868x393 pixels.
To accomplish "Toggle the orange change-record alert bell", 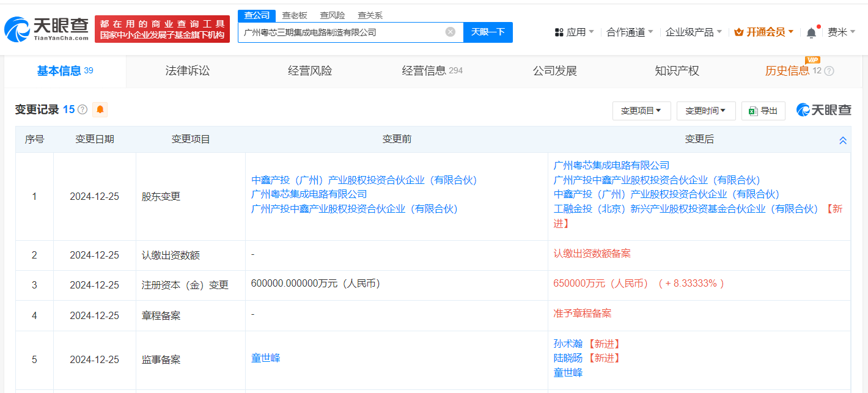I will point(100,110).
